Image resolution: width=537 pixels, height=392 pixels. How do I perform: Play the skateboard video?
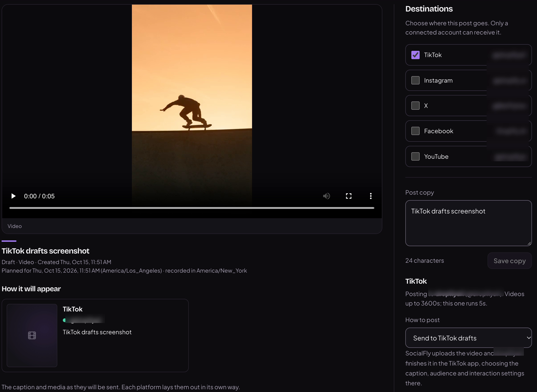click(13, 196)
